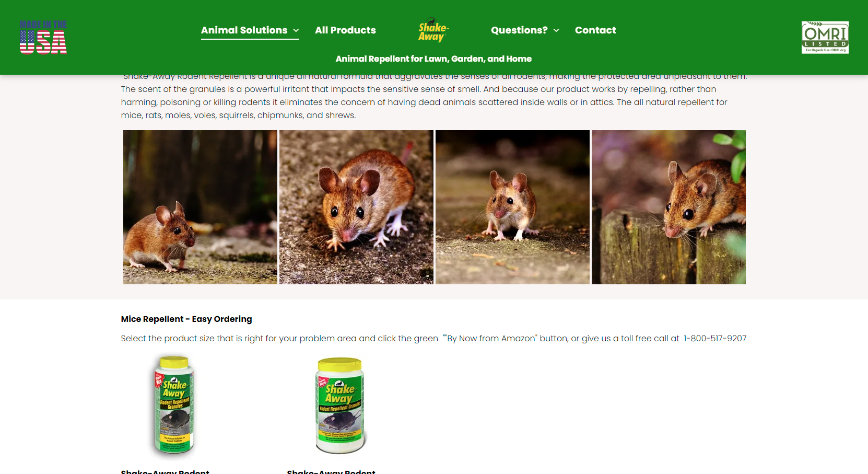Select the tall Shake-Away rodent repellent bottle
This screenshot has height=474, width=868.
click(x=174, y=405)
